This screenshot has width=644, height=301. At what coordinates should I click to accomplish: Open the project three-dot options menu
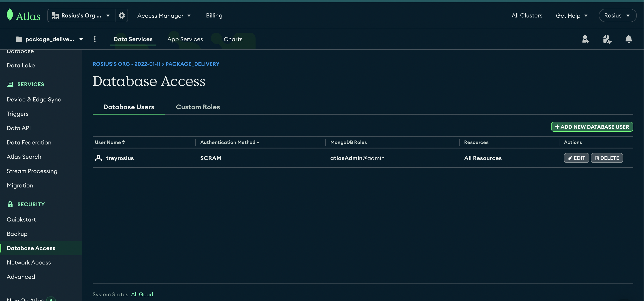(94, 39)
